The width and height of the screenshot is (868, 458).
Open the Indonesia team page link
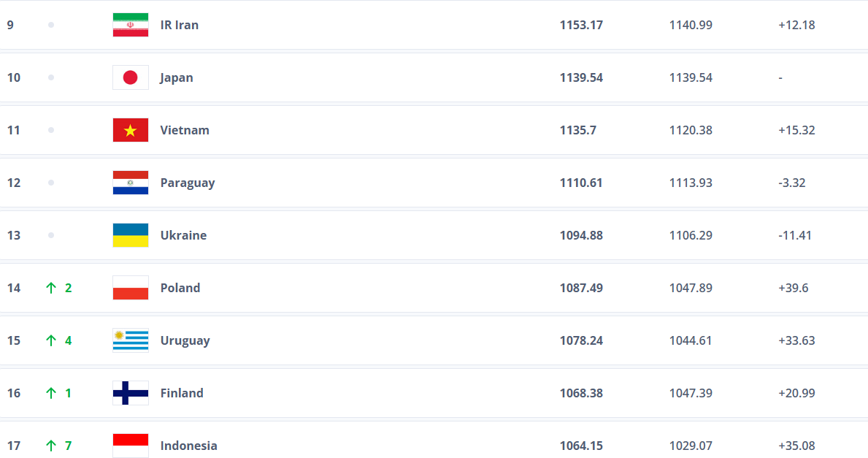click(x=188, y=446)
